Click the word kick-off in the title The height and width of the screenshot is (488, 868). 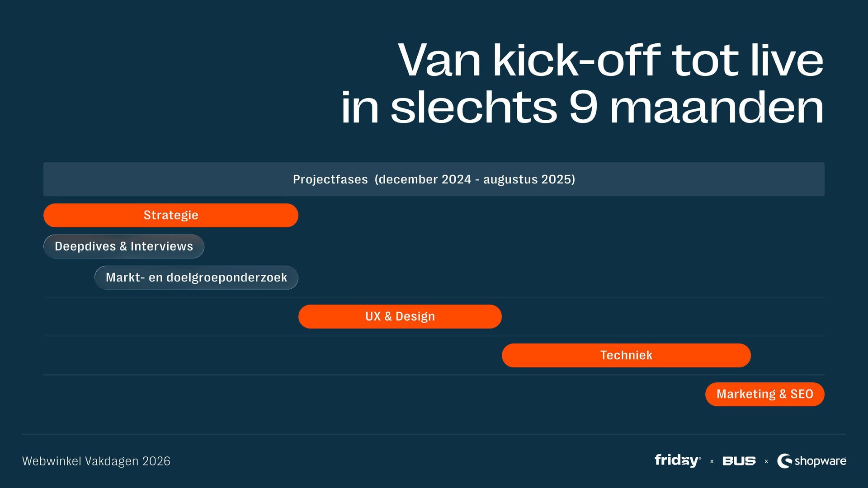[x=576, y=60]
